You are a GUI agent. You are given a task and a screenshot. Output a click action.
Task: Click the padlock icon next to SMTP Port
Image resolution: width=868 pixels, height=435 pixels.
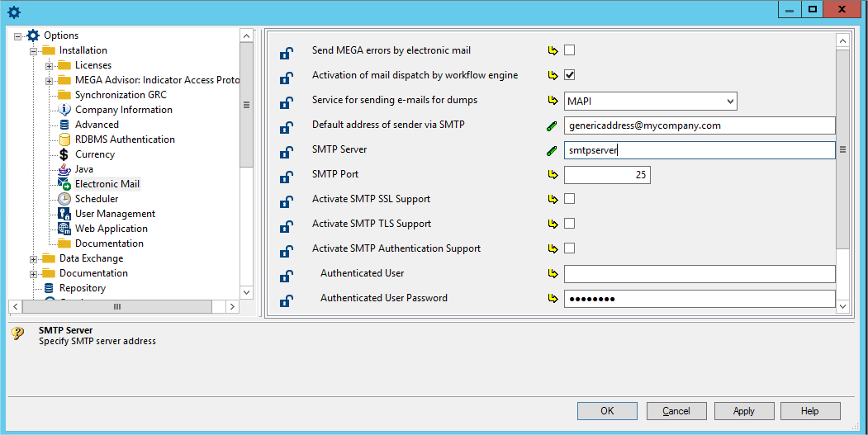pyautogui.click(x=286, y=177)
